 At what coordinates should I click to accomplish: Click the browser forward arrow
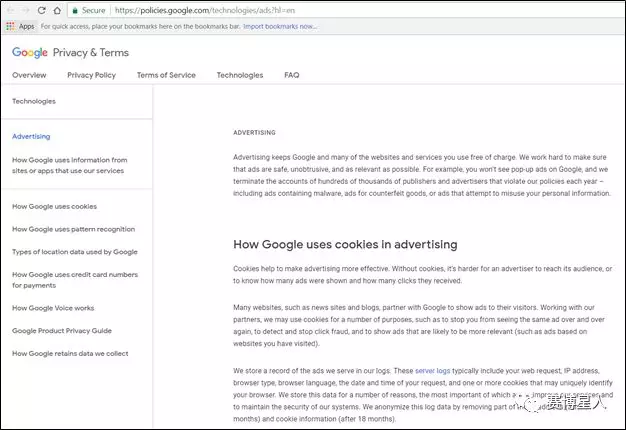click(26, 10)
